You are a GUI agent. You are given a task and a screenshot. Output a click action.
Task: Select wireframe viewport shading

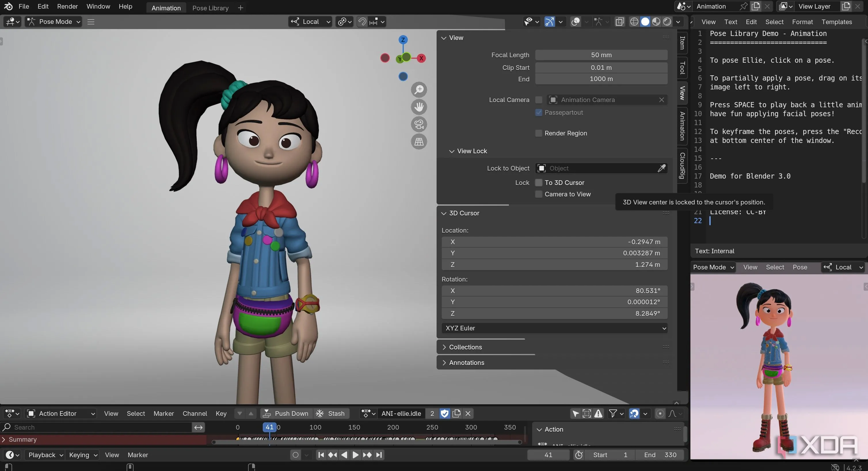[634, 22]
